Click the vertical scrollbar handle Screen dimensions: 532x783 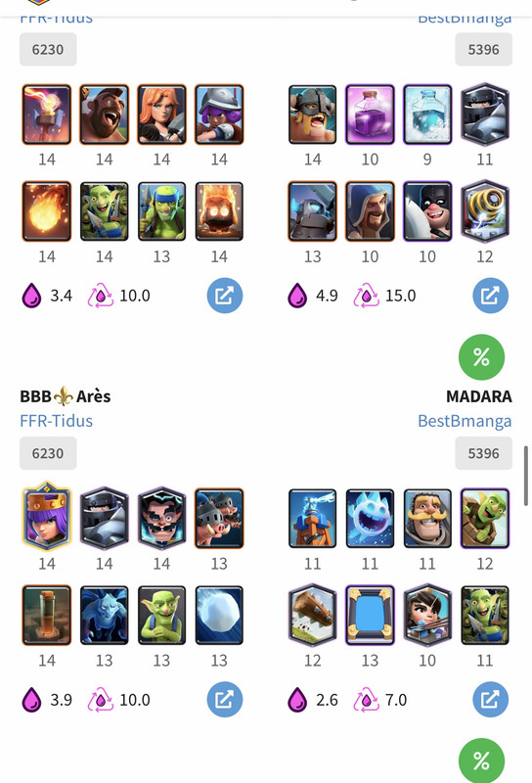coord(525,476)
